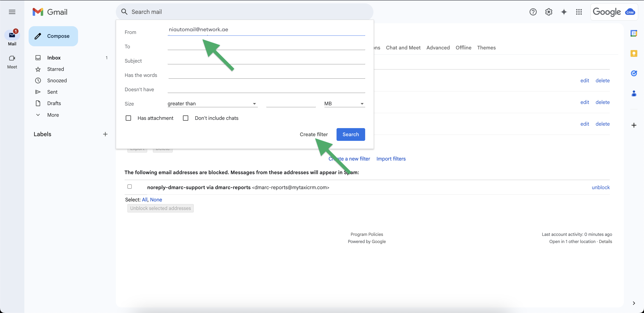This screenshot has height=313, width=644.
Task: Switch to the Advanced settings tab
Action: click(438, 47)
